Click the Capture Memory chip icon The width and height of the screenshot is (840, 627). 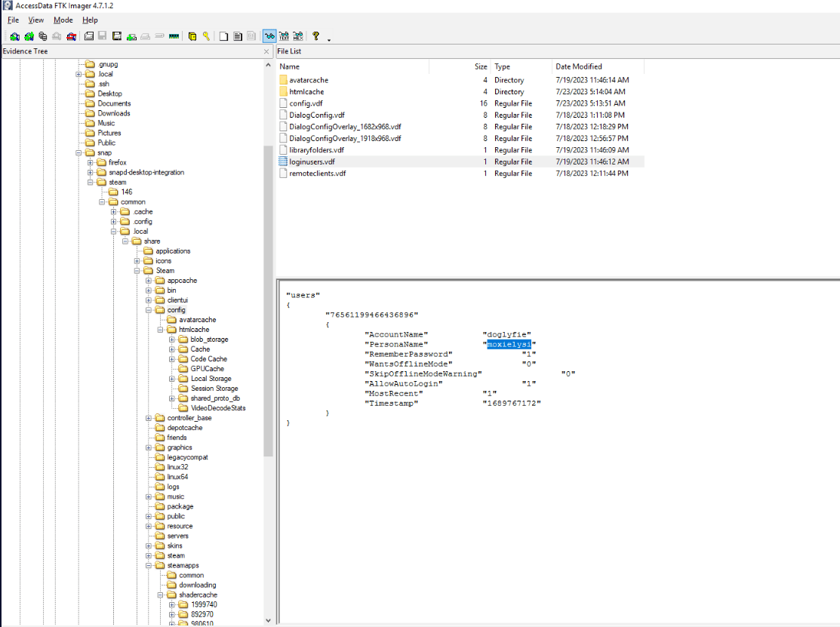pyautogui.click(x=174, y=36)
